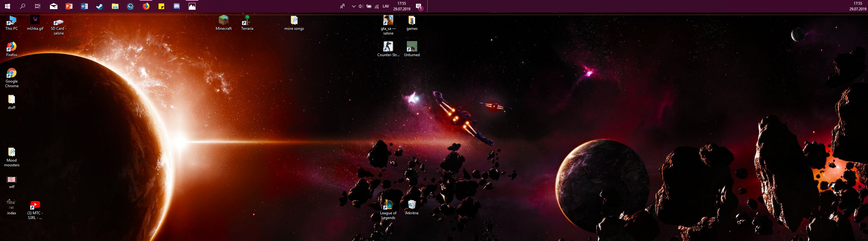Viewport: 868px width, 241px height.
Task: Select League of Legends shortcut
Action: 388,210
